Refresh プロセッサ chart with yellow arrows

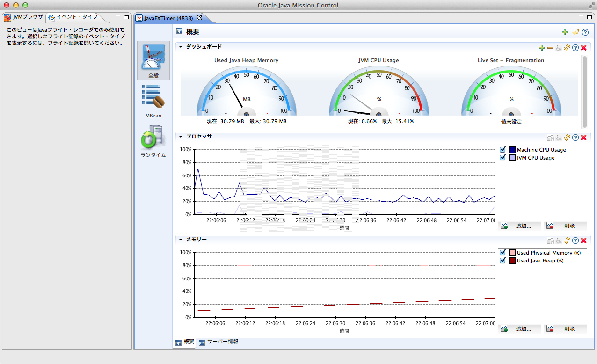click(567, 138)
